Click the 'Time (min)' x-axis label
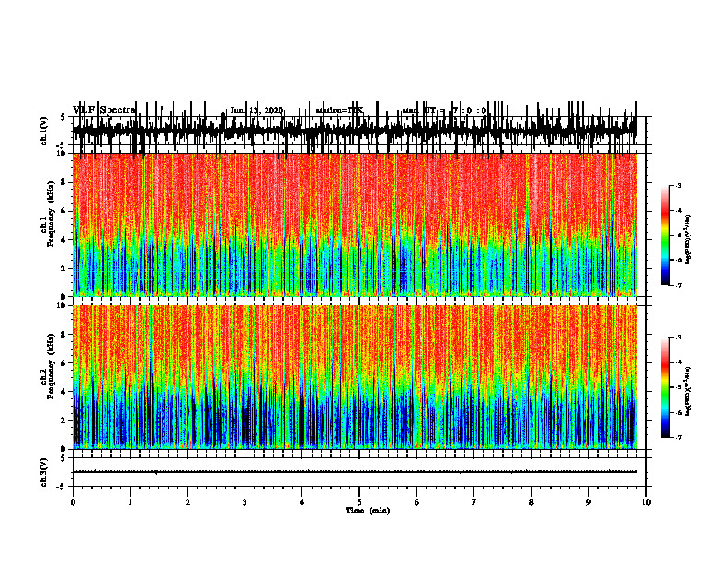Image resolution: width=728 pixels, height=563 pixels. click(x=368, y=511)
